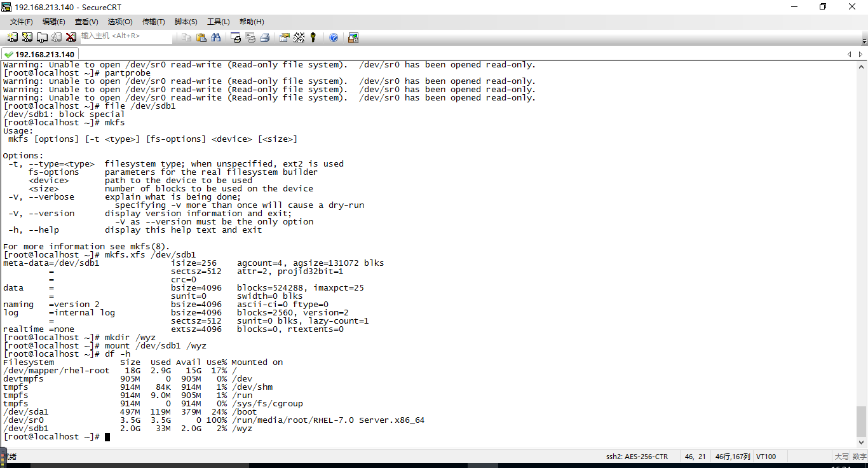
Task: Click the terminal cursor at last prompt
Action: [x=107, y=437]
